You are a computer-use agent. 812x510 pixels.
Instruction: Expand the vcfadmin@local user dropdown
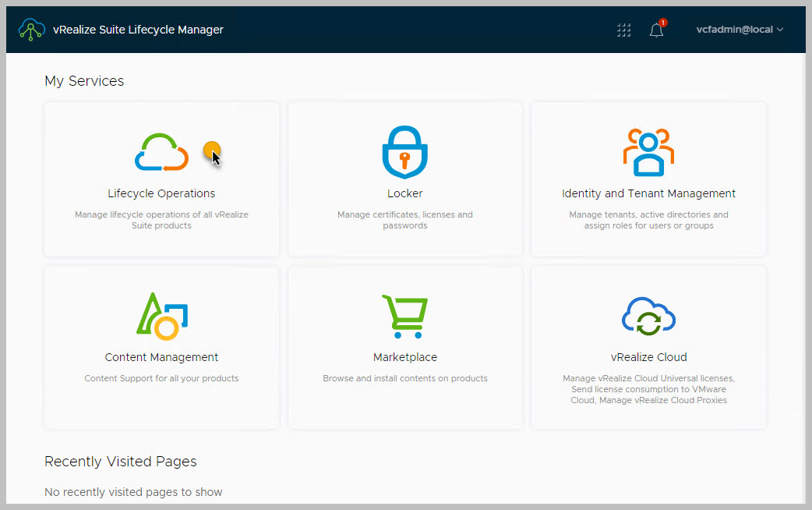click(x=740, y=30)
